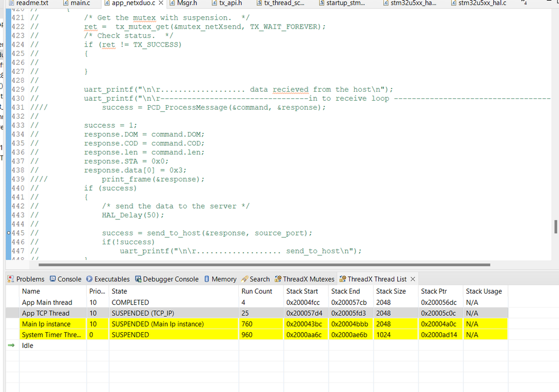Close the app_netxduo.c editor tab
The image size is (559, 392).
click(x=161, y=3)
